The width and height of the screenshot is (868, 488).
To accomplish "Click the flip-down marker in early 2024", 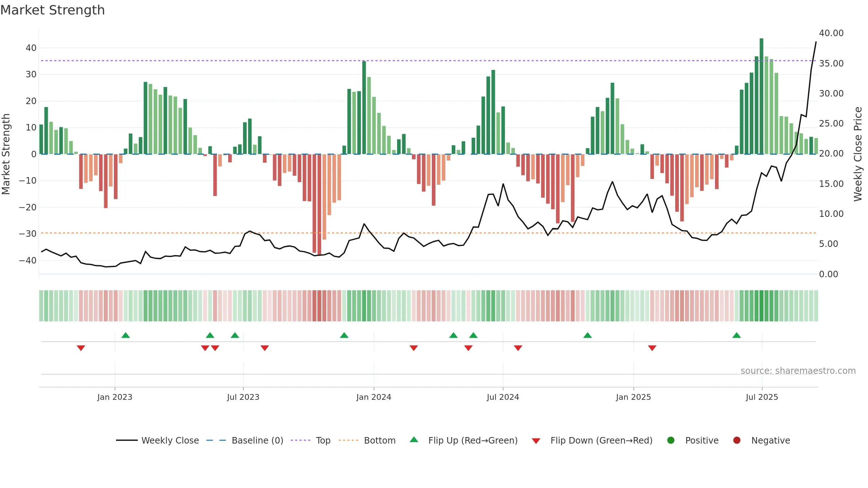I will (414, 348).
